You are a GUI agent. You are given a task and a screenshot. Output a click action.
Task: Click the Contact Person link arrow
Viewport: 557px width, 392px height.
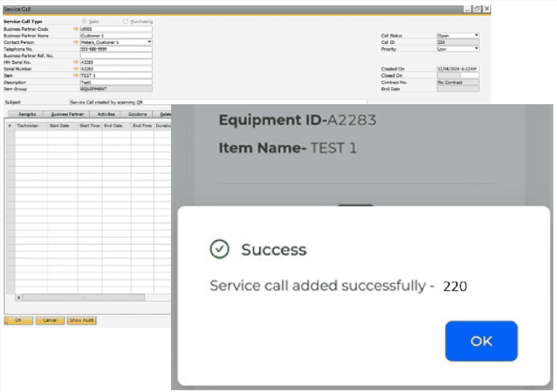76,42
